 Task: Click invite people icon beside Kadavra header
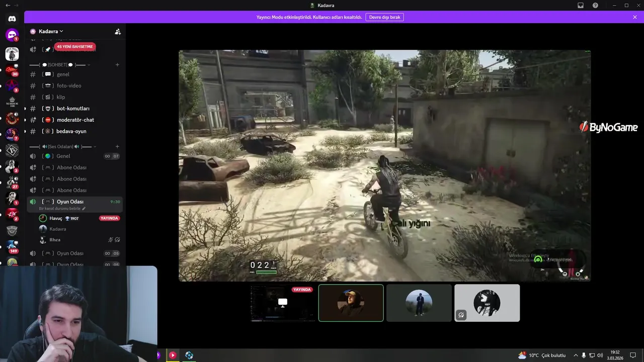[118, 31]
